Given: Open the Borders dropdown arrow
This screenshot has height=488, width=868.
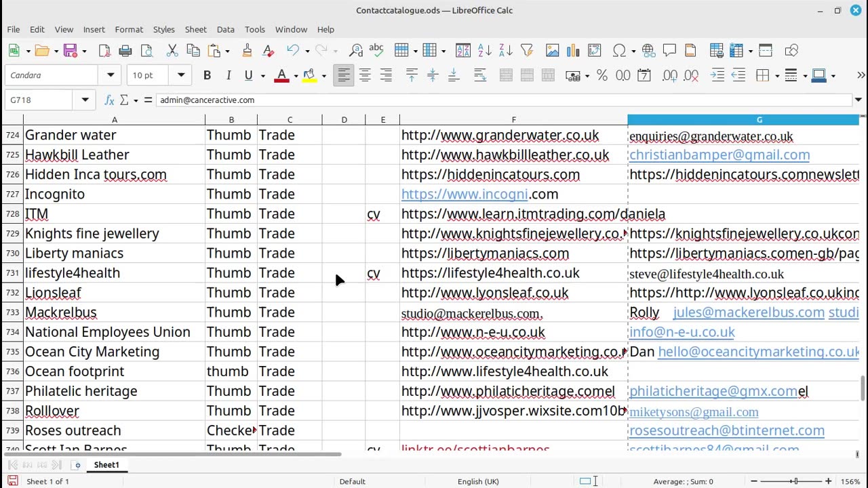Looking at the screenshot, I should pos(776,76).
